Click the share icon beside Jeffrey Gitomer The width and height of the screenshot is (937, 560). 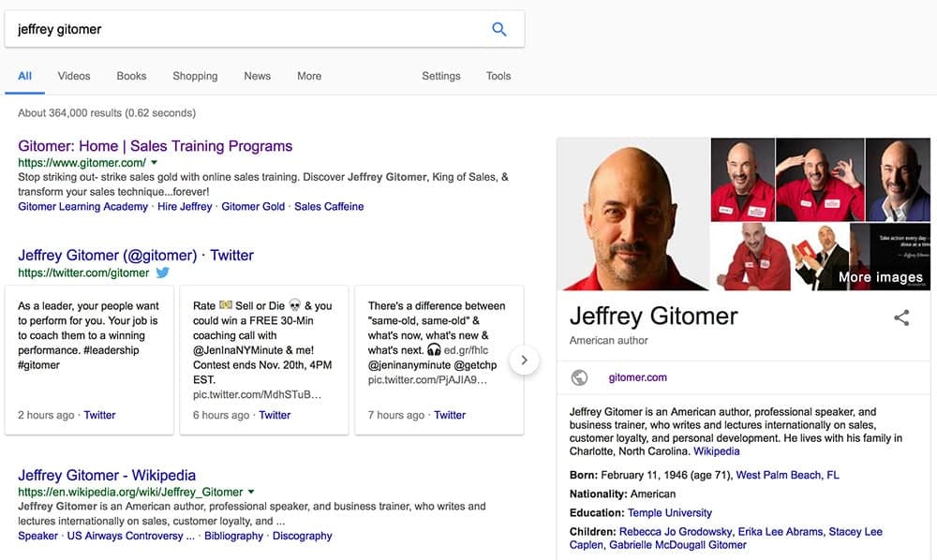coord(901,317)
